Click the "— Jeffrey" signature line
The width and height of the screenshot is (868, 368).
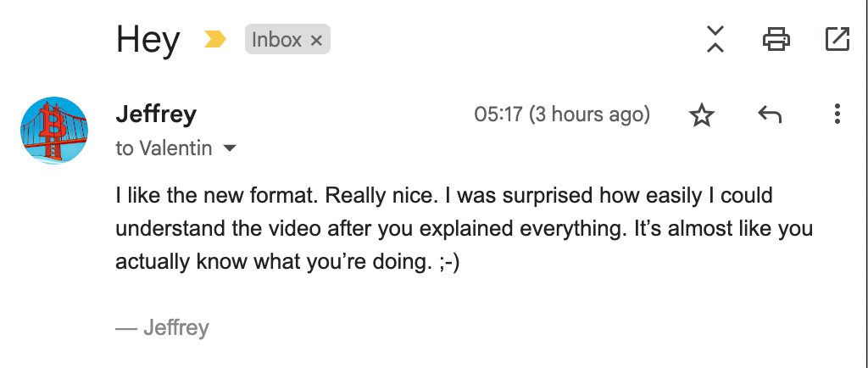pos(163,327)
